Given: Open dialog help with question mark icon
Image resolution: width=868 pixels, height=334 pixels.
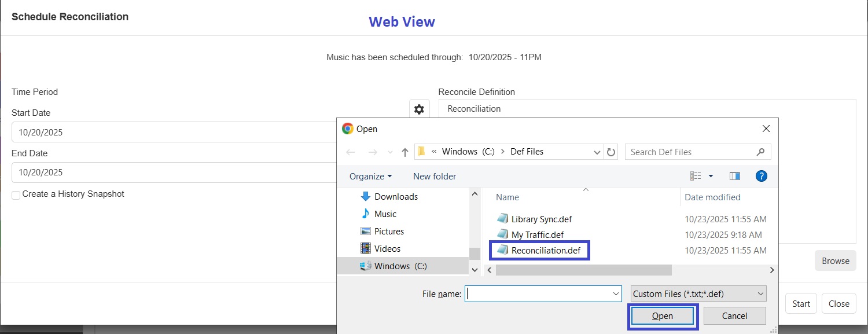Looking at the screenshot, I should pos(762,176).
